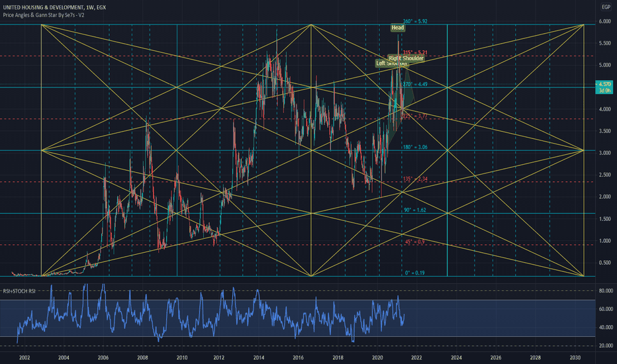Click 2008 on the time axis
The image size is (617, 364).
(x=142, y=357)
